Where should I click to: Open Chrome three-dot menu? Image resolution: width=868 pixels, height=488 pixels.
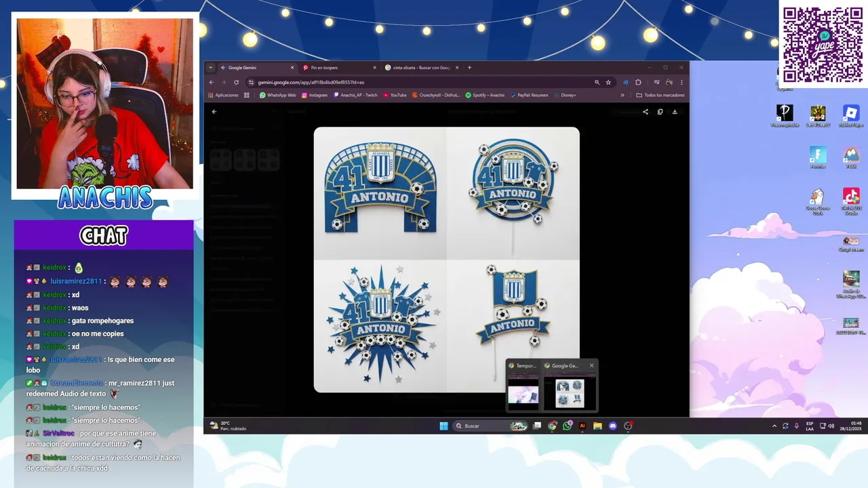point(682,82)
